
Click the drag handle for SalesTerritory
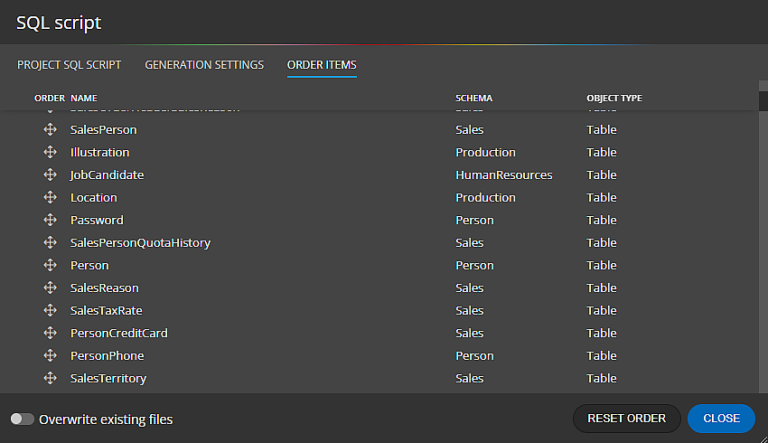point(50,378)
